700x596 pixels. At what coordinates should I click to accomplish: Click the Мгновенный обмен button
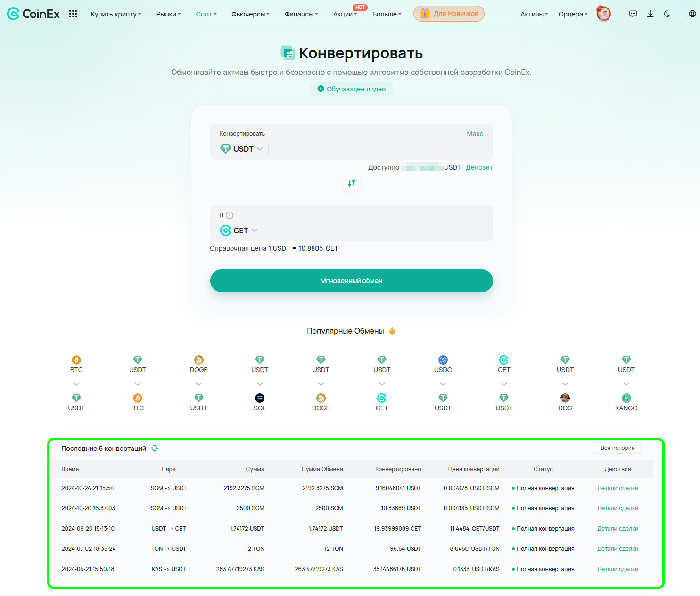point(352,281)
